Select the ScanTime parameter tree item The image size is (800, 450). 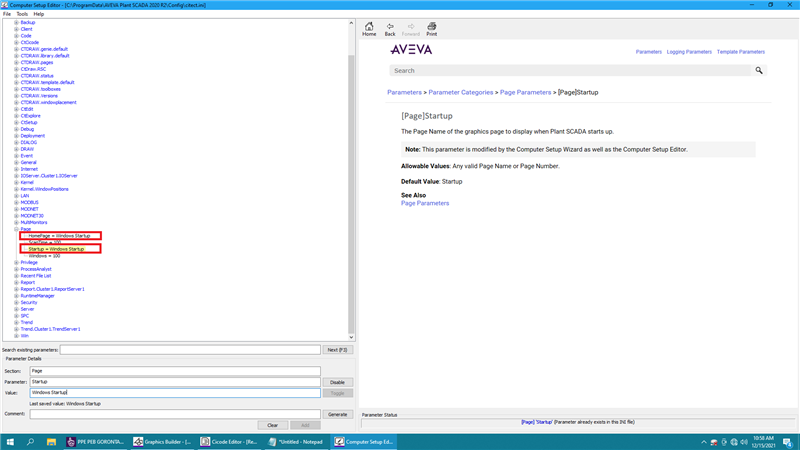point(44,242)
